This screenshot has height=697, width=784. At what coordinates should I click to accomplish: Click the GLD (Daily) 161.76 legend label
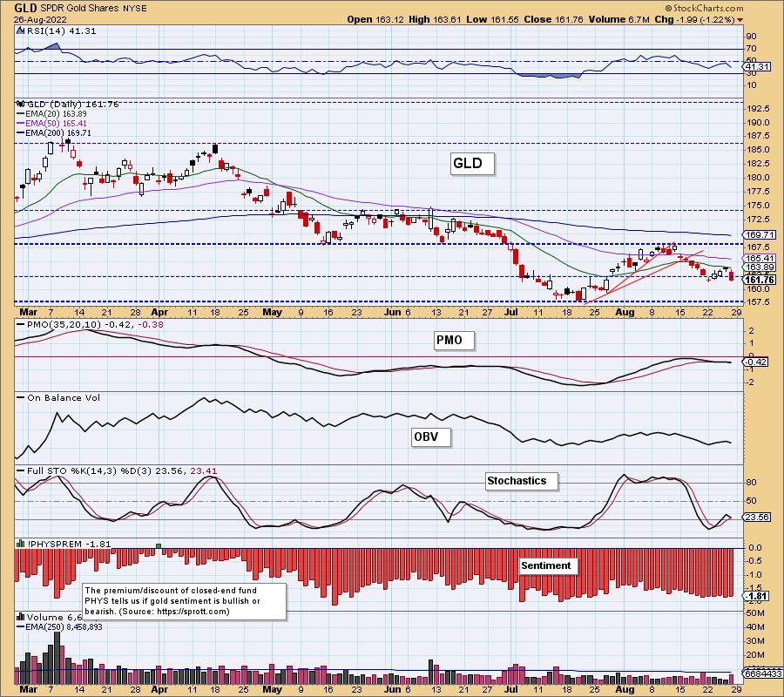pyautogui.click(x=72, y=105)
